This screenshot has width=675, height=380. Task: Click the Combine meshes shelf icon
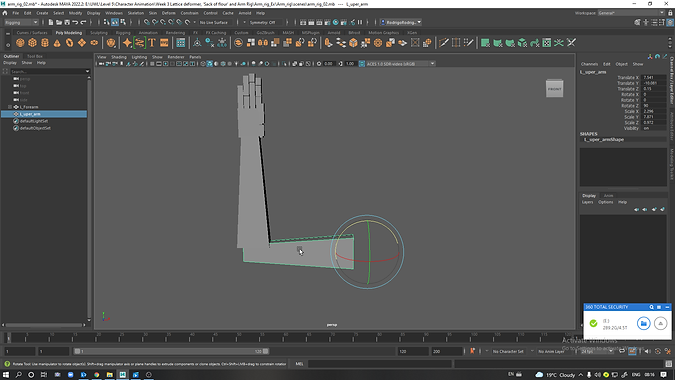tap(238, 43)
